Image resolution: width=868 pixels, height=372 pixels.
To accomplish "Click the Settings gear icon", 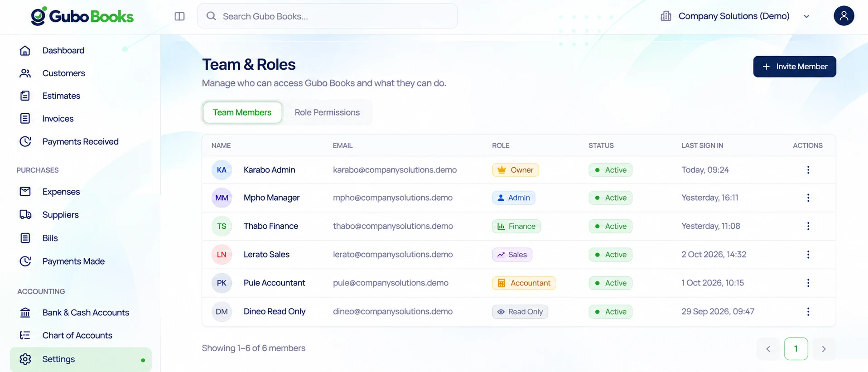I will 25,359.
